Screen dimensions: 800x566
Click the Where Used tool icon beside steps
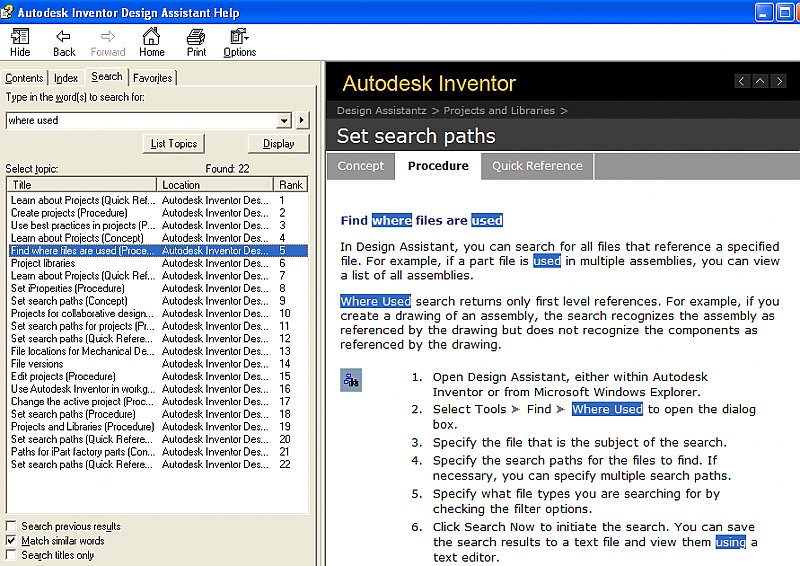tap(351, 380)
